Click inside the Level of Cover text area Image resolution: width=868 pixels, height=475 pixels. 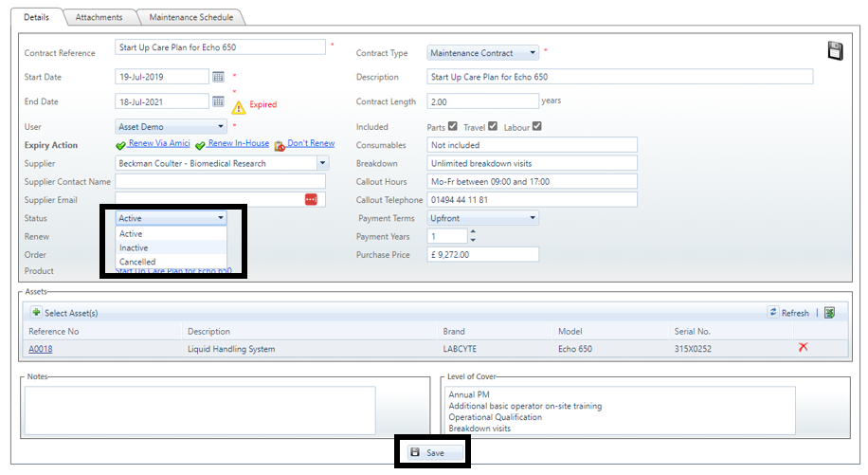620,411
